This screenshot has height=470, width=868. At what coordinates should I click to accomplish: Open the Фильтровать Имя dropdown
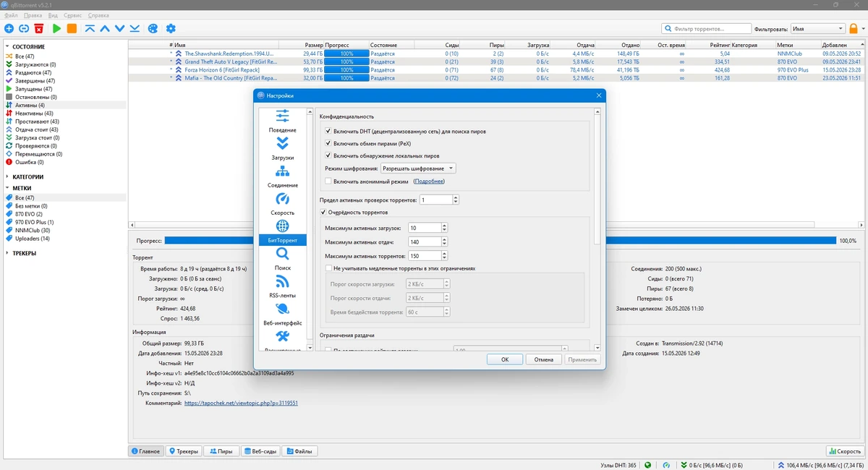tap(817, 29)
